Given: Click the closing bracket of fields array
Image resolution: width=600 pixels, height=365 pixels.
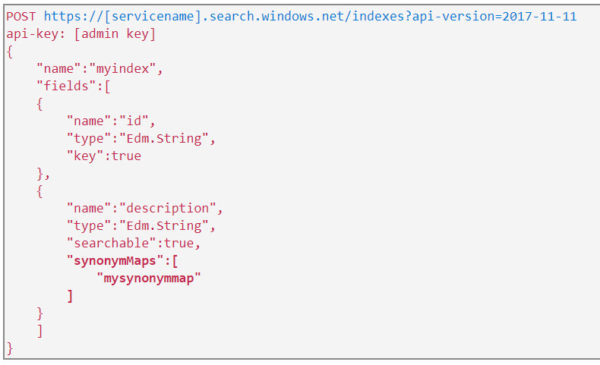Looking at the screenshot, I should 40,331.
